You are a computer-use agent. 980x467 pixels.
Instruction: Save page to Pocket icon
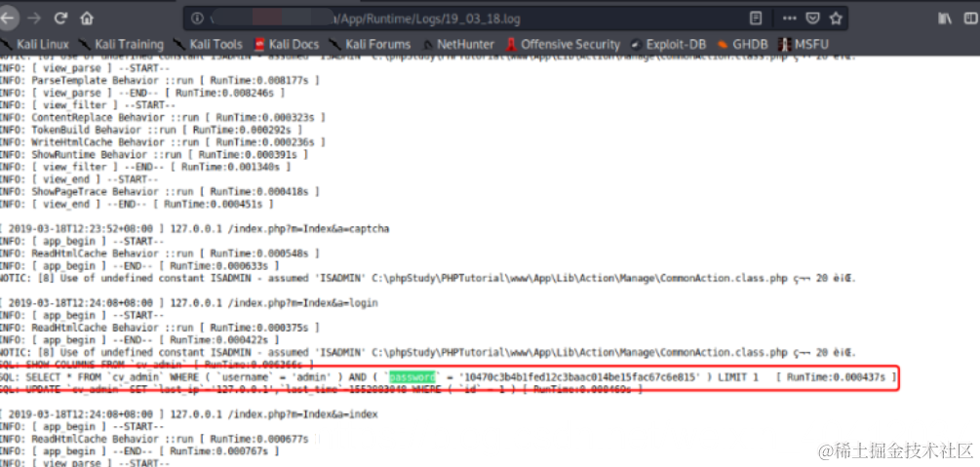(812, 19)
